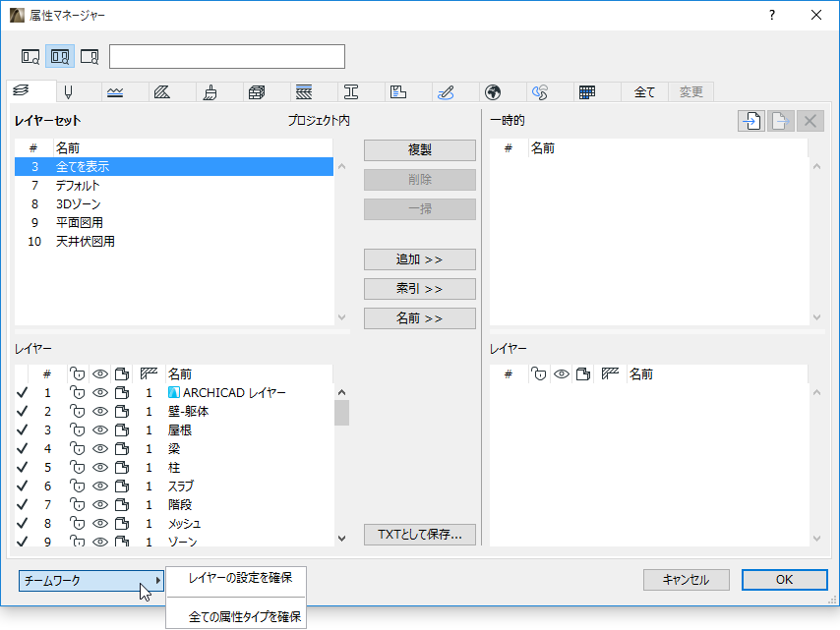840x630 pixels.
Task: Open the チームワーク dropdown button
Action: (91, 580)
